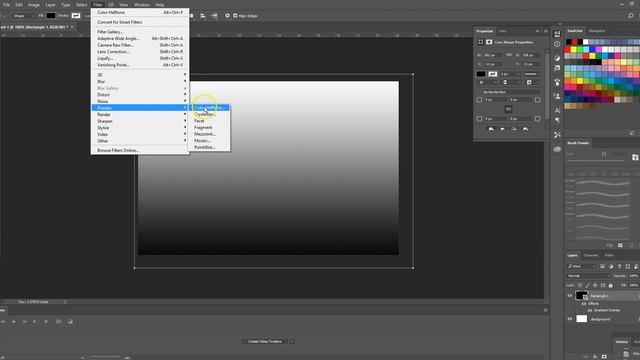Filter layers by adjustment layer icon
640x360 pixels.
(x=611, y=267)
